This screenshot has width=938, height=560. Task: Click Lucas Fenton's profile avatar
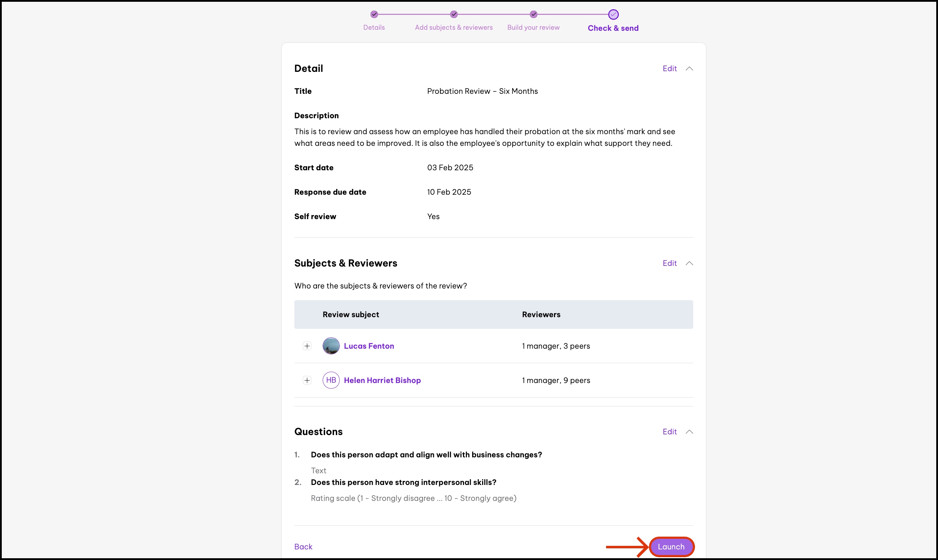[x=331, y=345]
